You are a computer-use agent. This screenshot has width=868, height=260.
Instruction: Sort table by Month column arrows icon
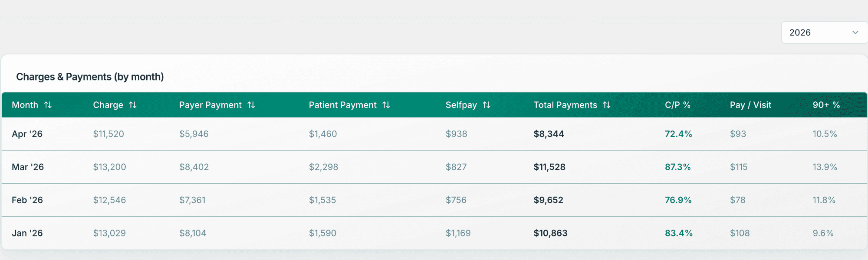click(x=48, y=105)
